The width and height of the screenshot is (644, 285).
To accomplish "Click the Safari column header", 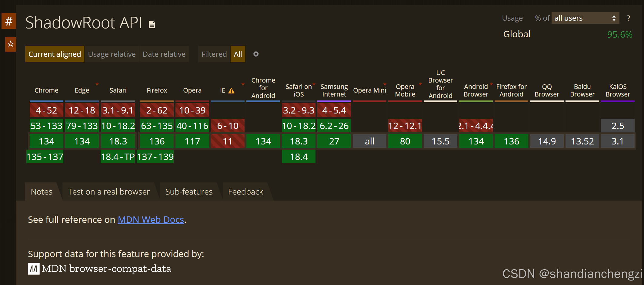I will click(118, 90).
